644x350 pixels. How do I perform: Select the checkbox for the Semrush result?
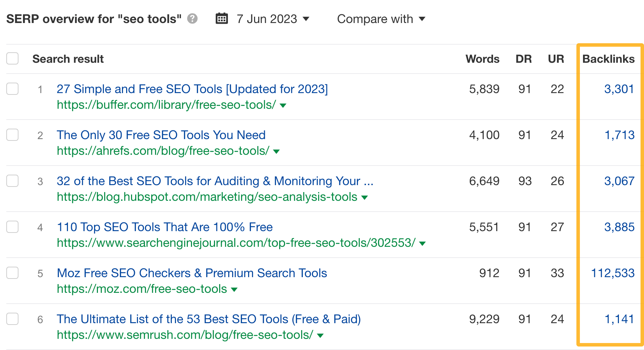click(x=12, y=319)
